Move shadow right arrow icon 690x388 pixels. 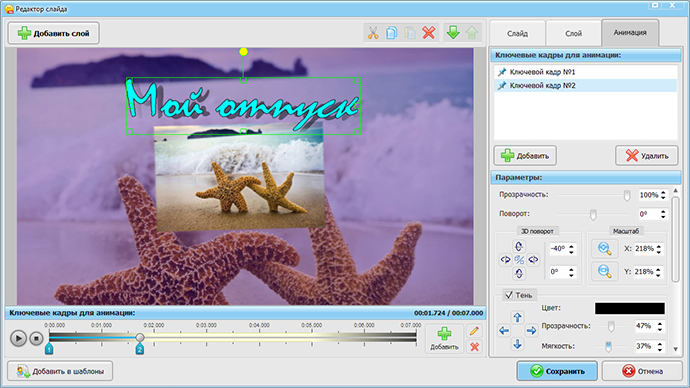point(531,330)
